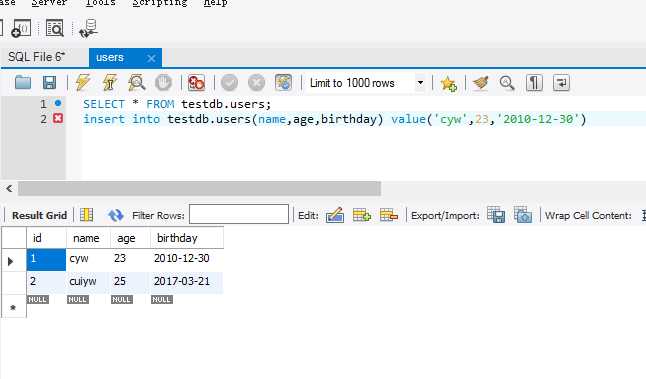Open the Limit to 1000 rows dropdown
The image size is (646, 379).
(x=366, y=83)
